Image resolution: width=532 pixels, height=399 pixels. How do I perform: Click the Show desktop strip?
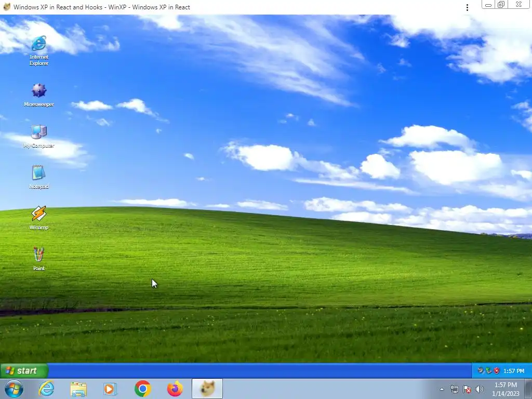coord(528,389)
